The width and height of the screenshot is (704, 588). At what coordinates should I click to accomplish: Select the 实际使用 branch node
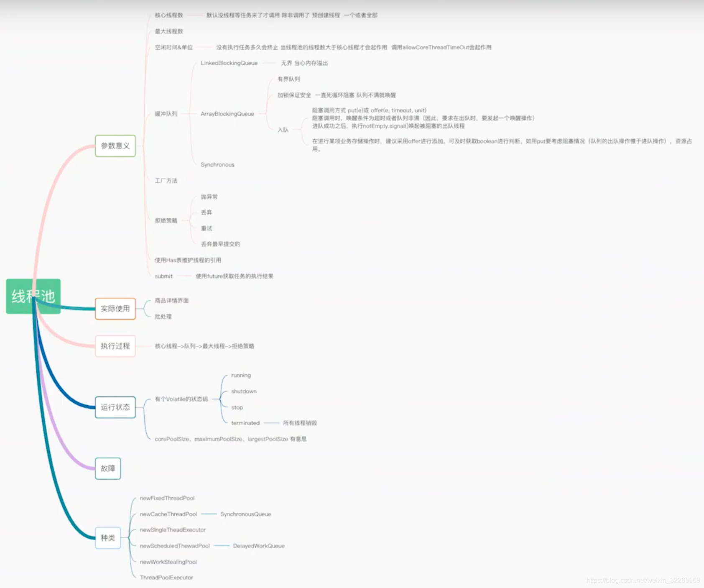click(115, 309)
